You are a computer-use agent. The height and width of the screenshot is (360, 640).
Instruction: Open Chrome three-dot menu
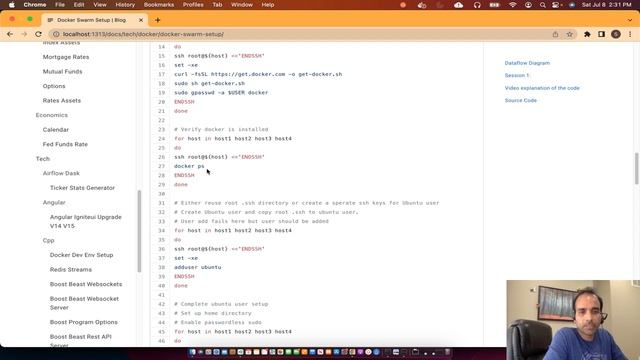click(x=630, y=34)
